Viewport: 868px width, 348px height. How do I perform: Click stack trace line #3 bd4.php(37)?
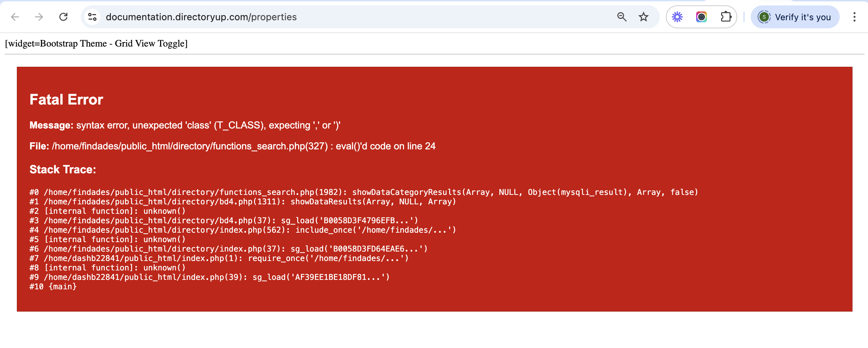tap(224, 221)
